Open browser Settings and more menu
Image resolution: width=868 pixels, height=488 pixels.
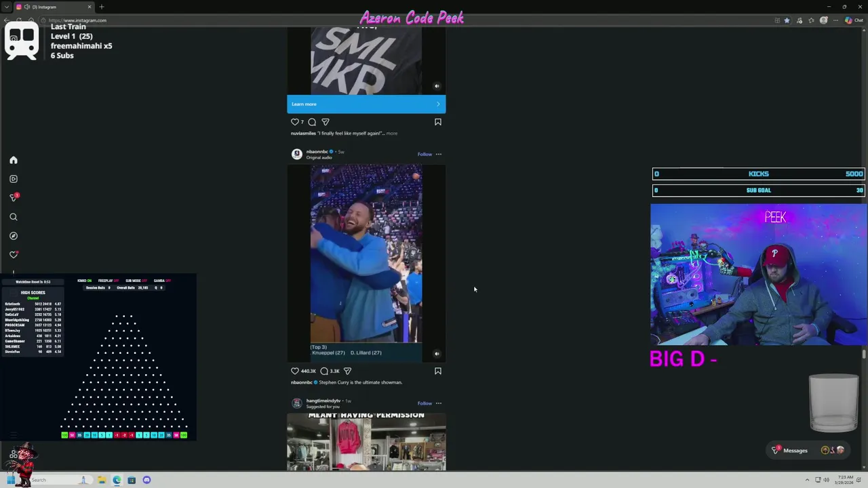point(835,20)
